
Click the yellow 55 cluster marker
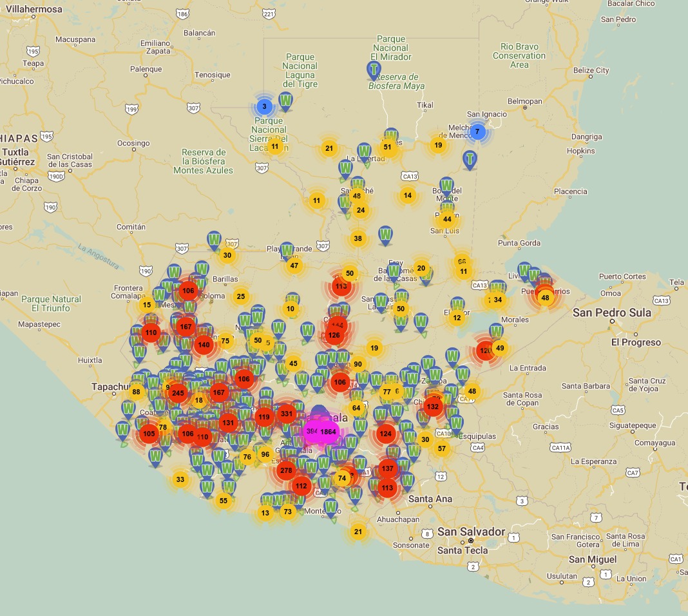tap(224, 501)
